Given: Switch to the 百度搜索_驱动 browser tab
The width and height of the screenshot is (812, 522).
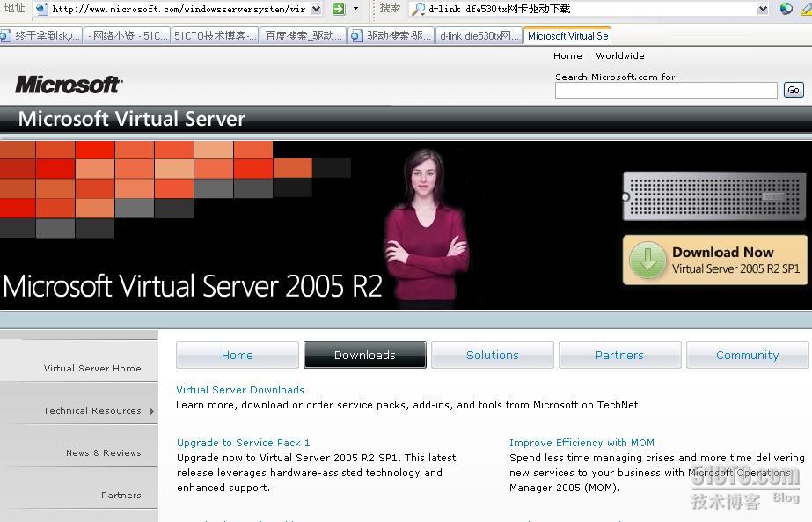Looking at the screenshot, I should pos(303,36).
